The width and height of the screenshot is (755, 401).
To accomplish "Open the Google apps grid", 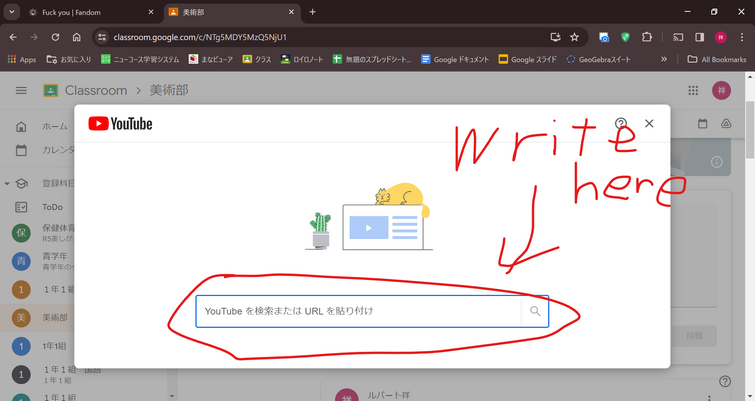I will 693,91.
